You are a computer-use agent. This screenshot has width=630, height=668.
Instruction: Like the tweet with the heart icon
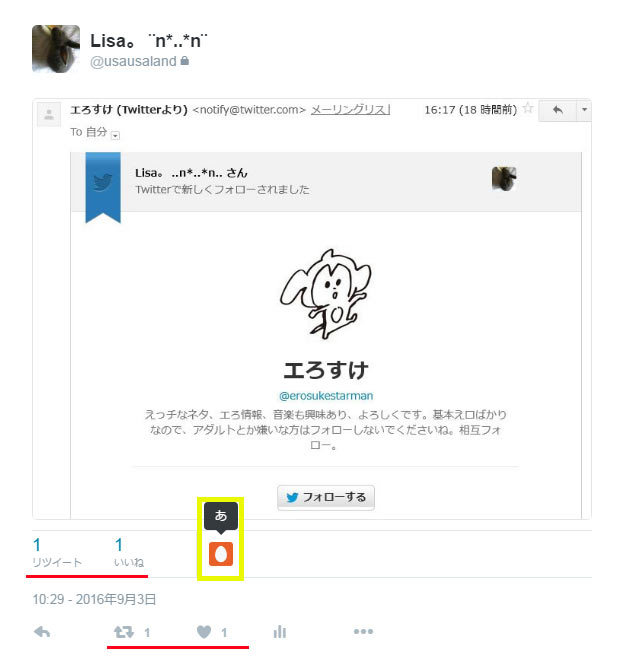pos(204,632)
